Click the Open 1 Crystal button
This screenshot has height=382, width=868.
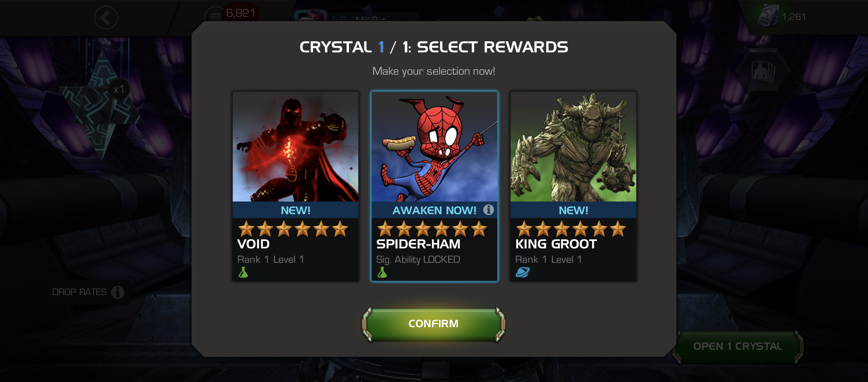coord(738,346)
